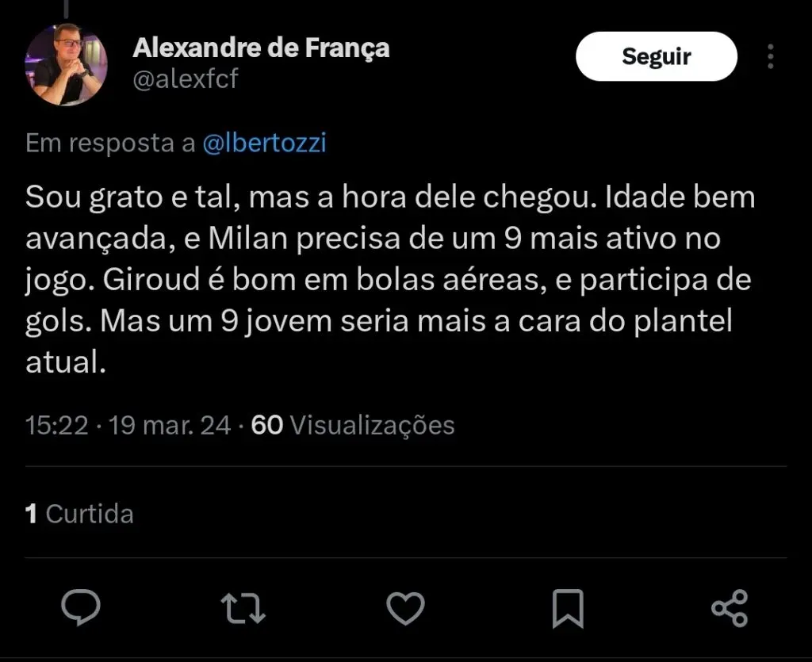The image size is (812, 662).
Task: Open the share icon menu
Action: click(730, 608)
